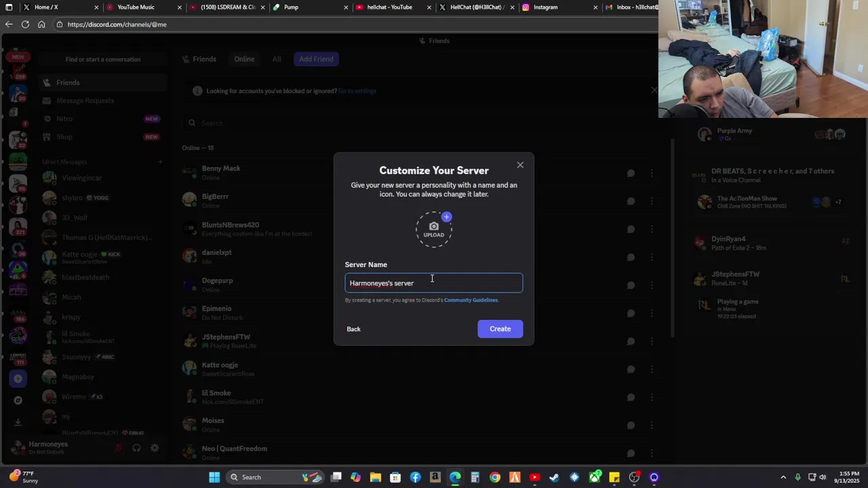
Task: Open Message Requests
Action: point(102,100)
